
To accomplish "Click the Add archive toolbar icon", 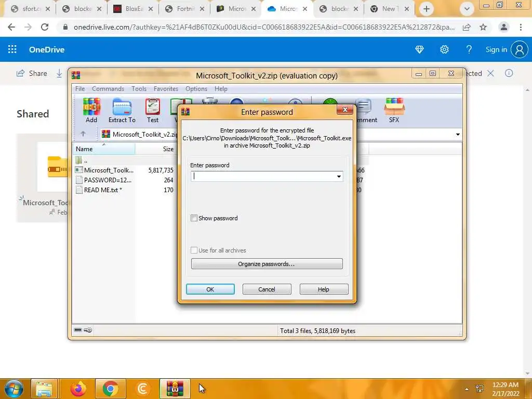I will (x=91, y=110).
